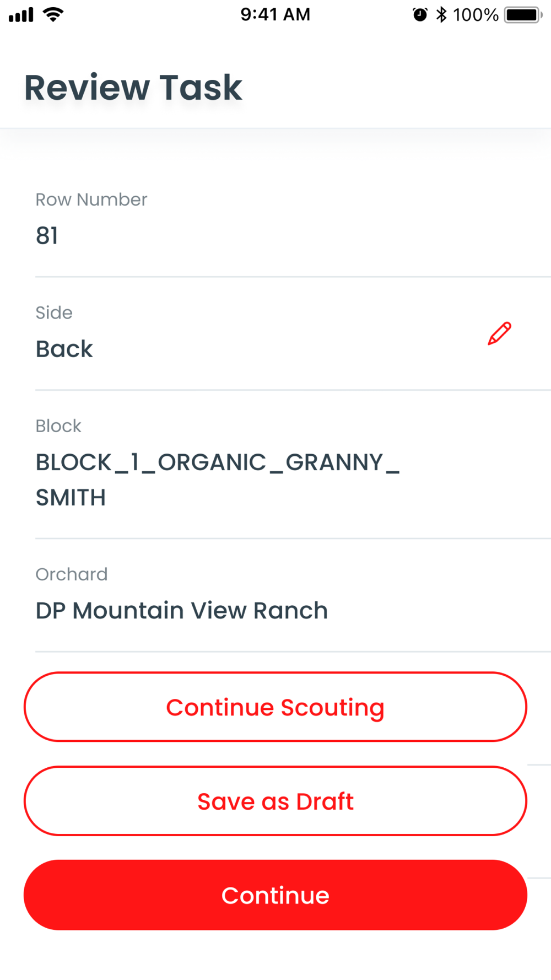Tap the cellular signal strength icon

pyautogui.click(x=21, y=15)
